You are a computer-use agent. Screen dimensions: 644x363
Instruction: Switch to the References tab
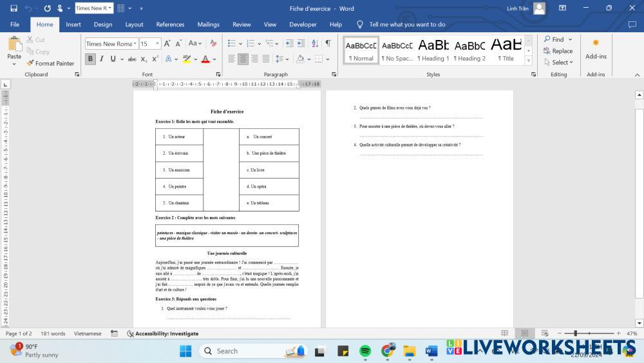coord(170,25)
